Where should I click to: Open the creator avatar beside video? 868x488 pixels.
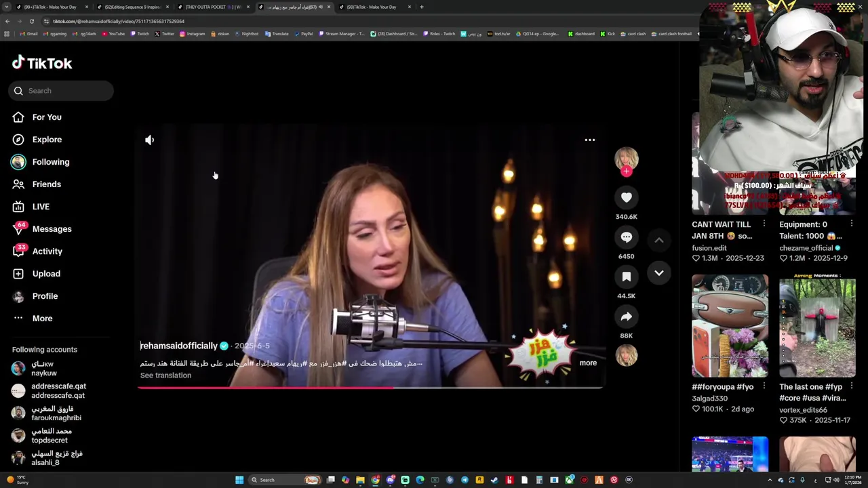627,159
